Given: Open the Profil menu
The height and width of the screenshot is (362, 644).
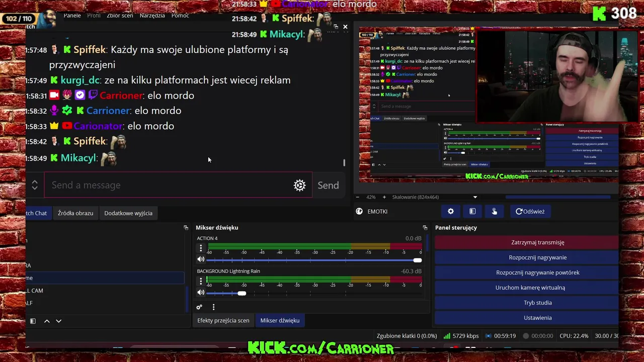Looking at the screenshot, I should tap(94, 16).
